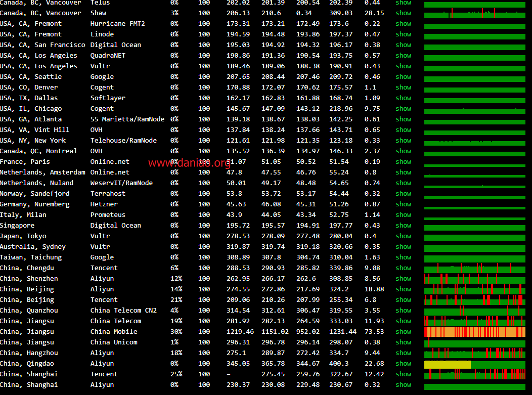This screenshot has width=532, height=395.
Task: Click show for Jiangsu China Mobile row
Action: pos(403,332)
